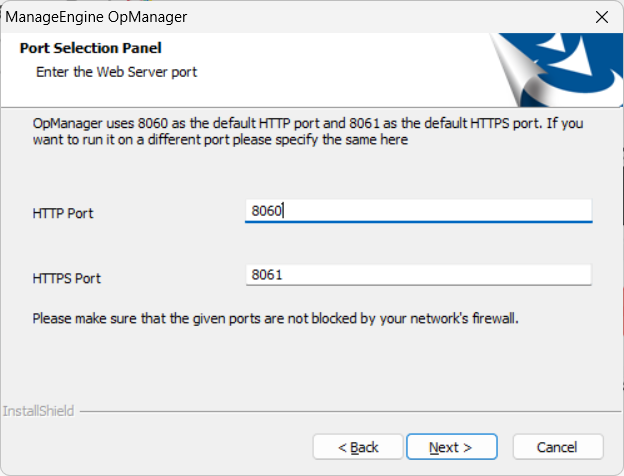Click the InstallShield label
The width and height of the screenshot is (624, 476).
click(x=38, y=411)
